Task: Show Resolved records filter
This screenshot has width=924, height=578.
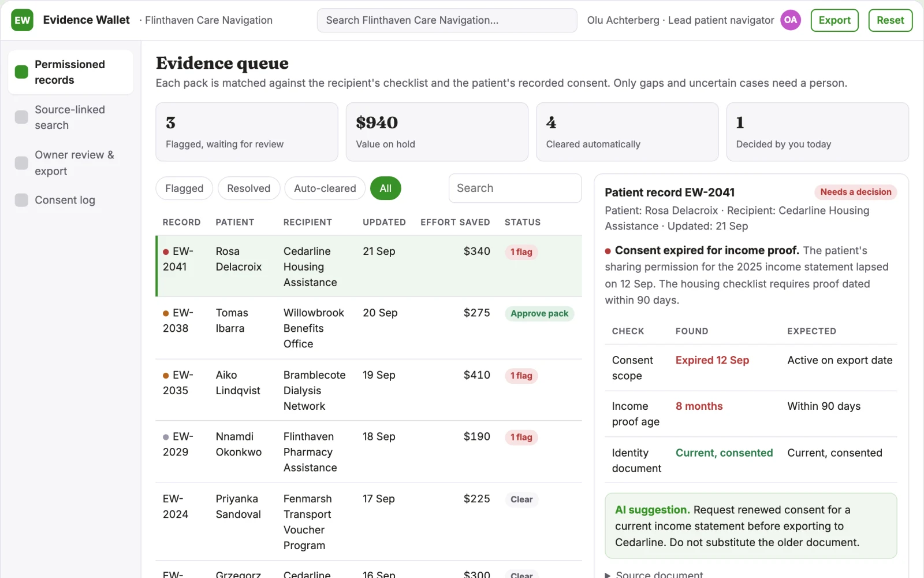Action: (249, 188)
